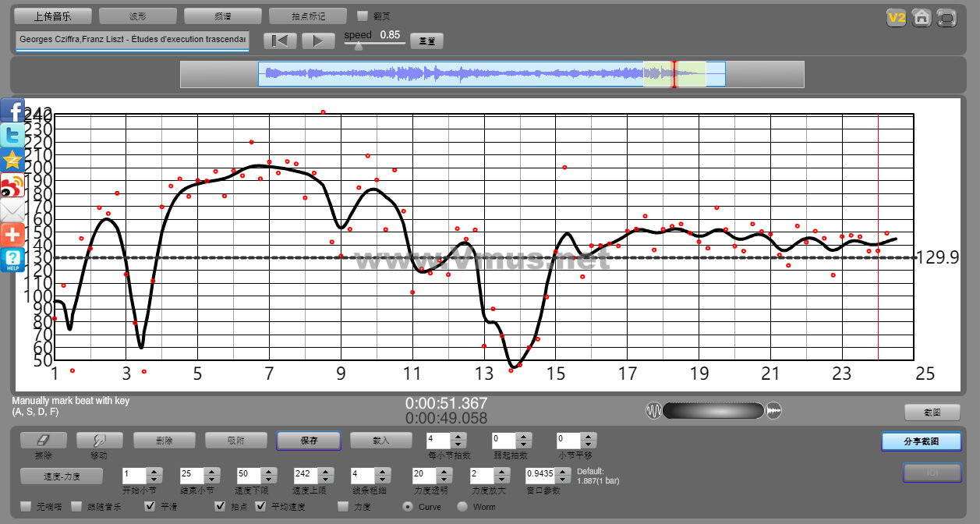The height and width of the screenshot is (524, 980).
Task: Enable the 翻页 page-flip checkbox
Action: point(363,16)
